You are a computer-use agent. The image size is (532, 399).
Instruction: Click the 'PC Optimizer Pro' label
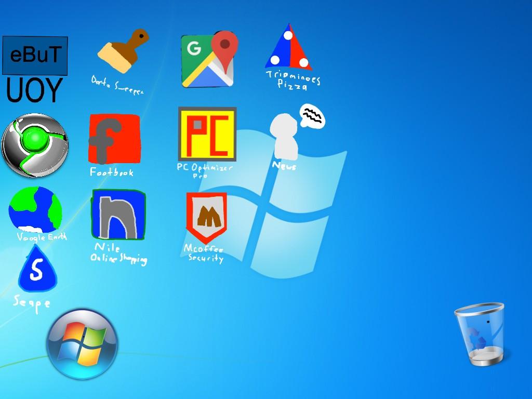(x=205, y=170)
